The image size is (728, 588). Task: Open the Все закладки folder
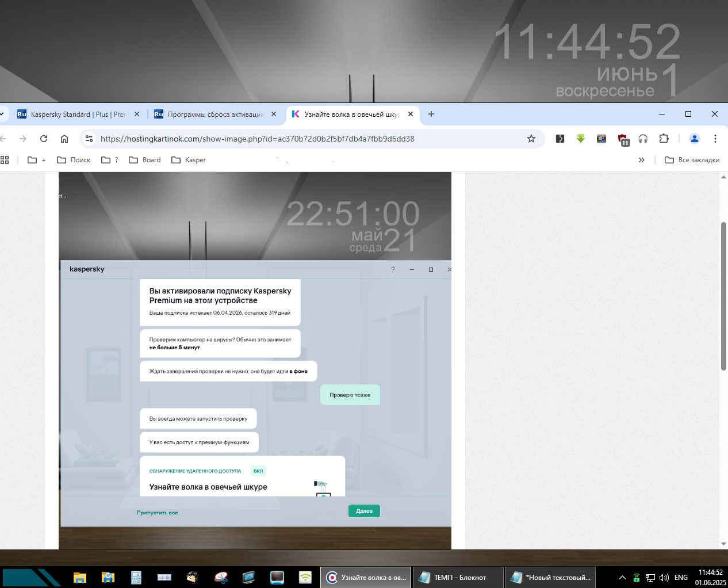tap(692, 160)
